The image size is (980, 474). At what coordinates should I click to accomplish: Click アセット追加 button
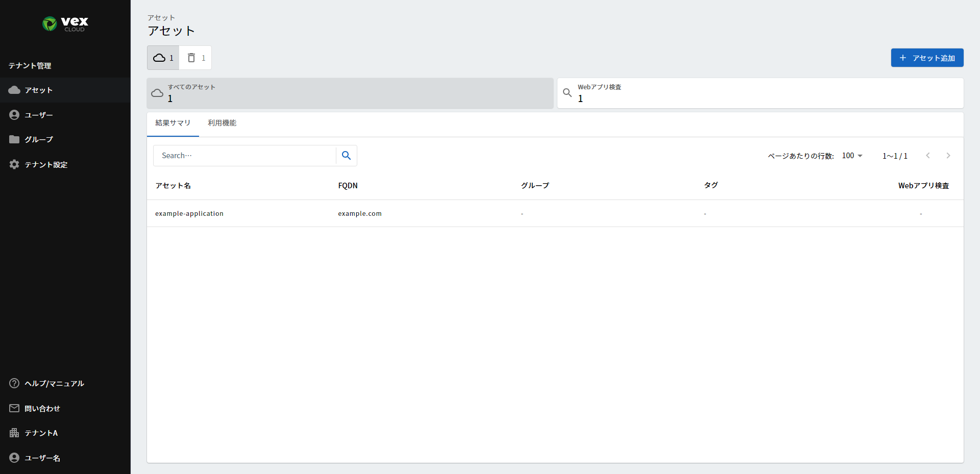point(927,58)
